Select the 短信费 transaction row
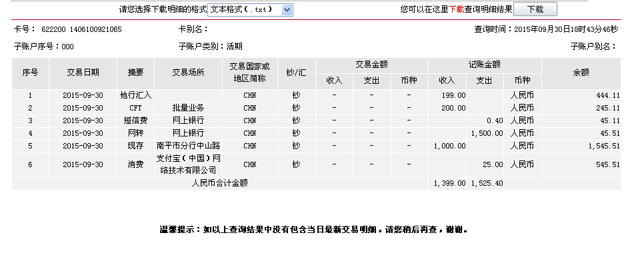 click(x=316, y=121)
